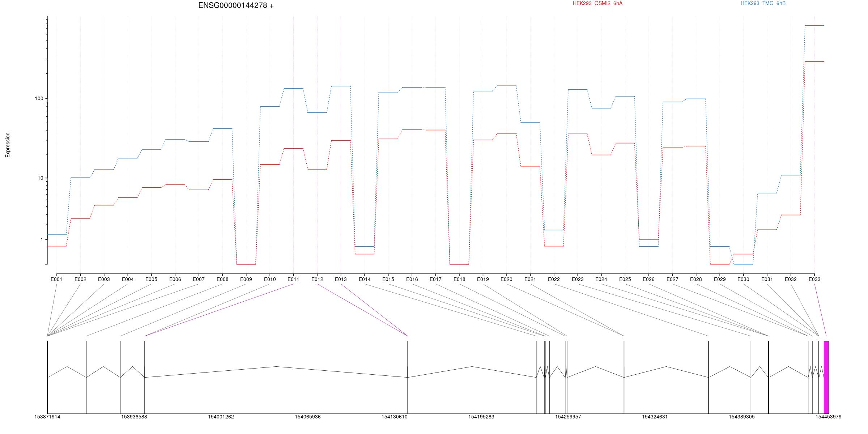The image size is (868, 434).
Task: Click exon label E001
Action: (56, 279)
